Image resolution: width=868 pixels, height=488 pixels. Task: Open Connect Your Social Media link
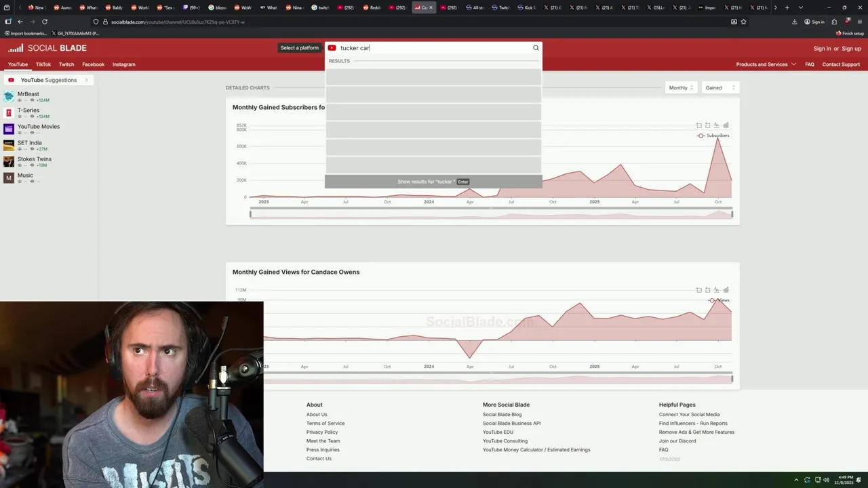click(x=690, y=415)
